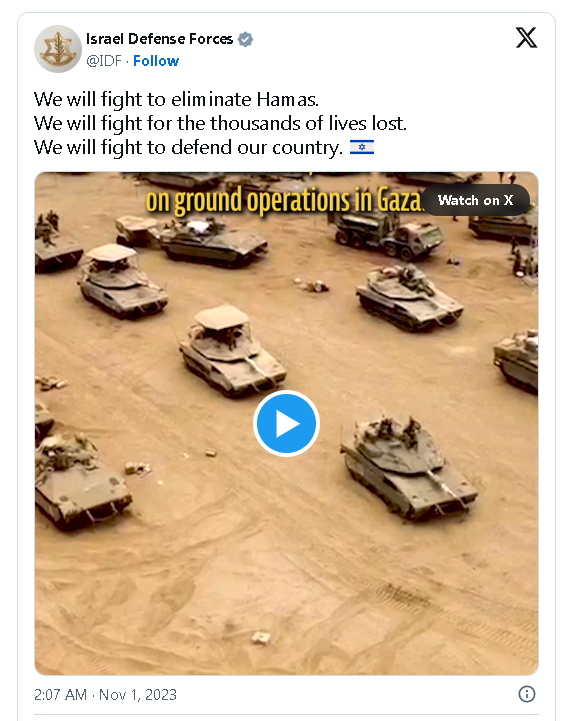
Task: Click the blue play button on the video
Action: (286, 423)
